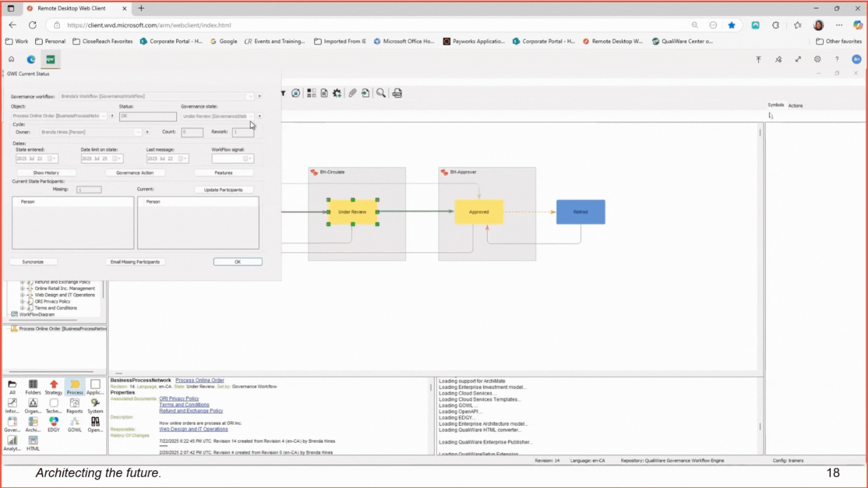Open the GOWL category icon
Image resolution: width=868 pixels, height=488 pixels.
pyautogui.click(x=75, y=422)
